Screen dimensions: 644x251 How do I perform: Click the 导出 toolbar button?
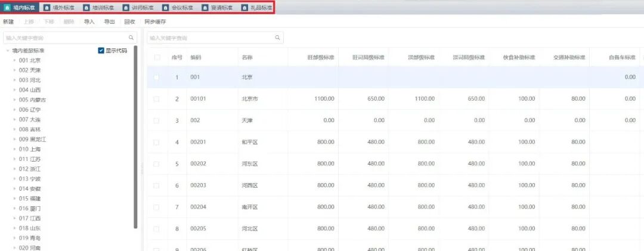[x=109, y=22]
